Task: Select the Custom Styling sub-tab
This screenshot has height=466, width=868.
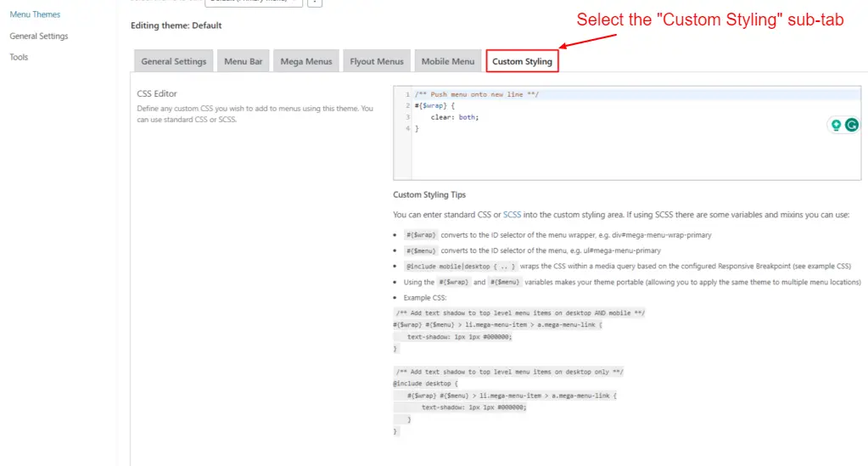Action: pos(522,61)
